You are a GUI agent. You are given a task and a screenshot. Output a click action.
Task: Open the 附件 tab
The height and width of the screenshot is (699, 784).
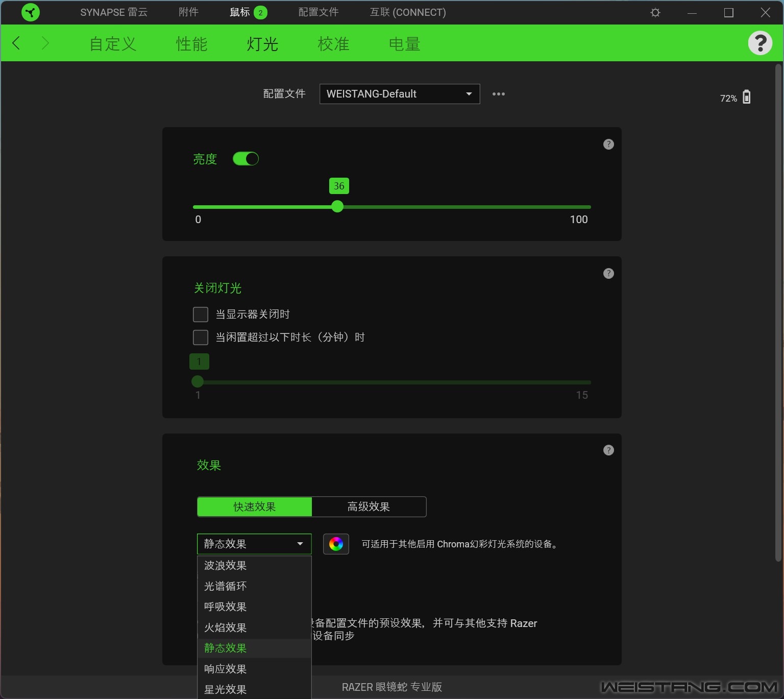click(x=188, y=12)
